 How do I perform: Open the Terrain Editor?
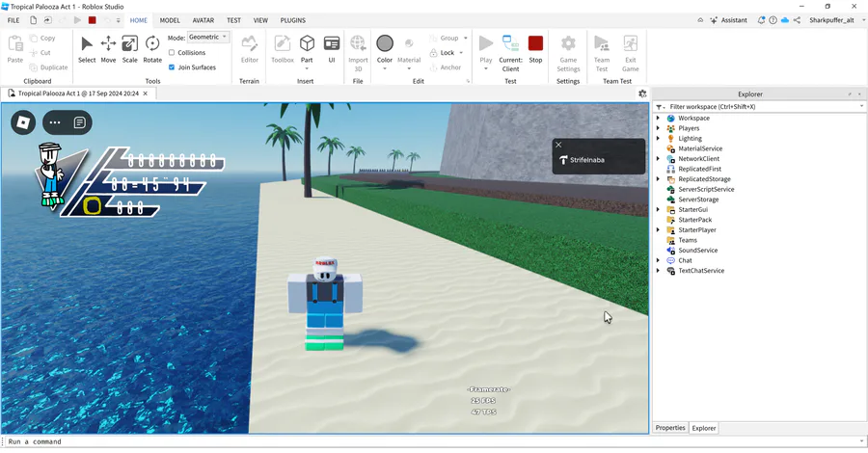(x=249, y=49)
